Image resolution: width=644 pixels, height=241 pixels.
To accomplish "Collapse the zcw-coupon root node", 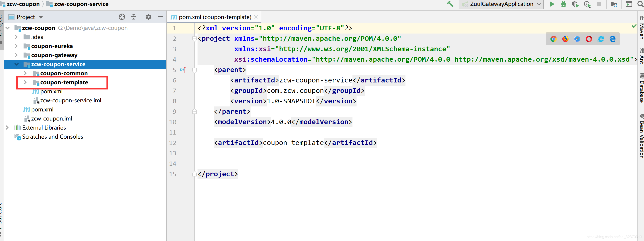I will click(8, 28).
